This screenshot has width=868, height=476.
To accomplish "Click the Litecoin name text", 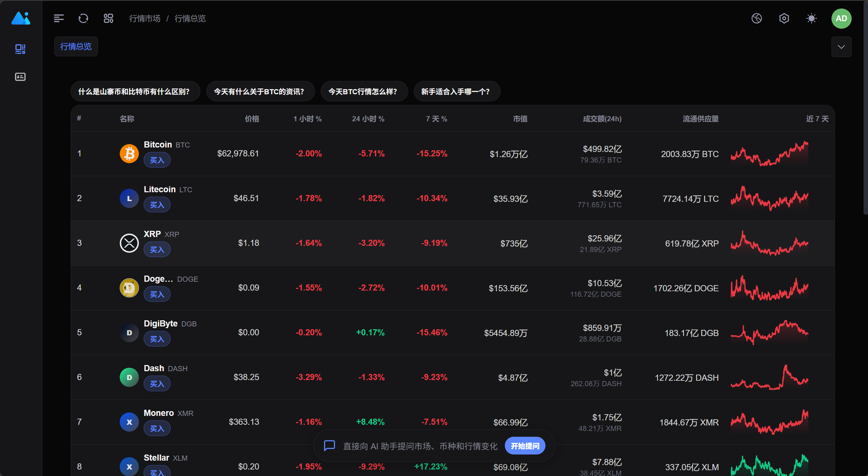I will tap(160, 190).
